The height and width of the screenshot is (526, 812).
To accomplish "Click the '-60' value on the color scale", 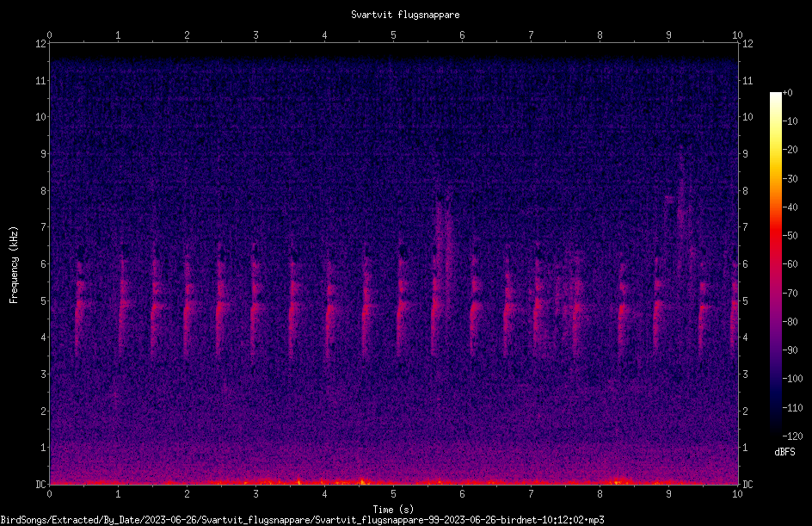I will (x=790, y=264).
